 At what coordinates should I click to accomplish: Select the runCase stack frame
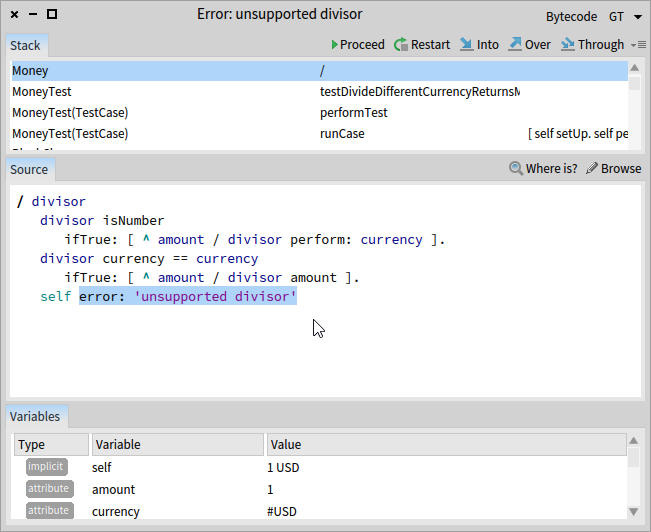click(319, 134)
